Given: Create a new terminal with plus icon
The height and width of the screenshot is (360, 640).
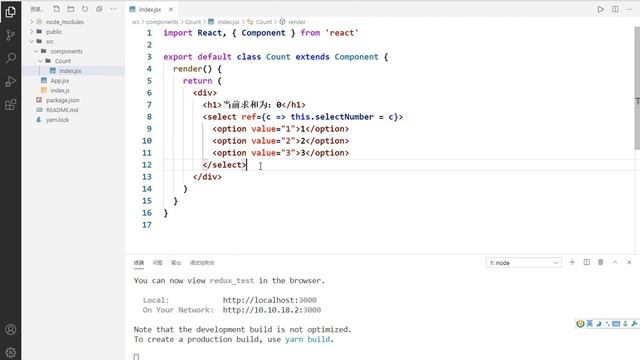Looking at the screenshot, I should click(x=572, y=262).
